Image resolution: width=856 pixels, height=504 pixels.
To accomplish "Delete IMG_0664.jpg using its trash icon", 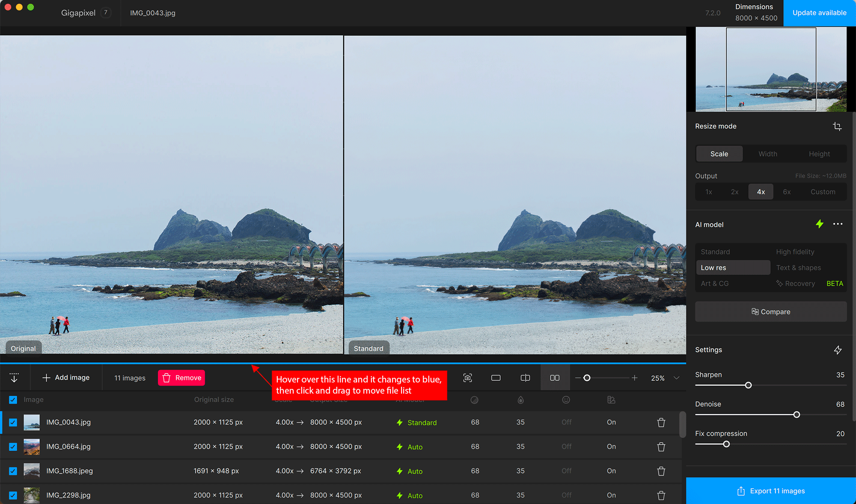I will click(661, 447).
